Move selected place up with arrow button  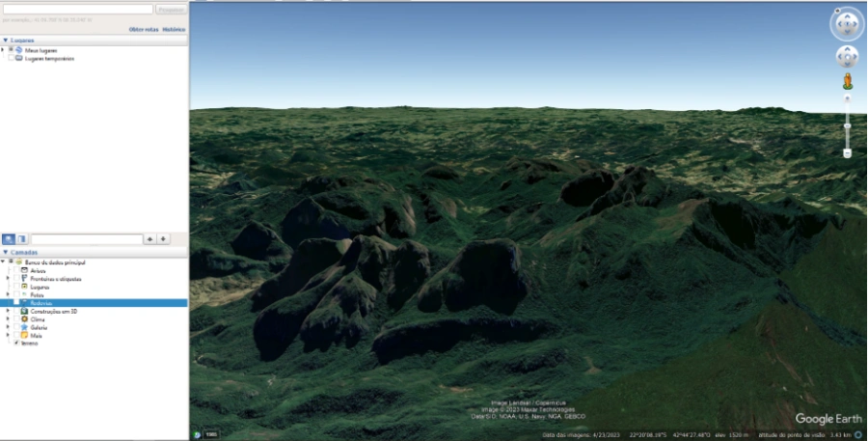(149, 238)
